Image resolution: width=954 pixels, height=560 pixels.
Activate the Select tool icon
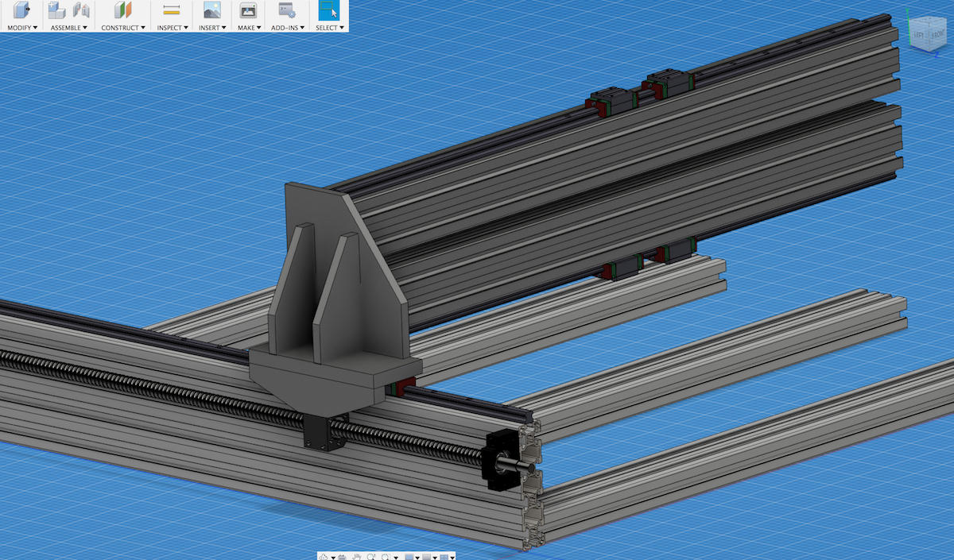328,10
